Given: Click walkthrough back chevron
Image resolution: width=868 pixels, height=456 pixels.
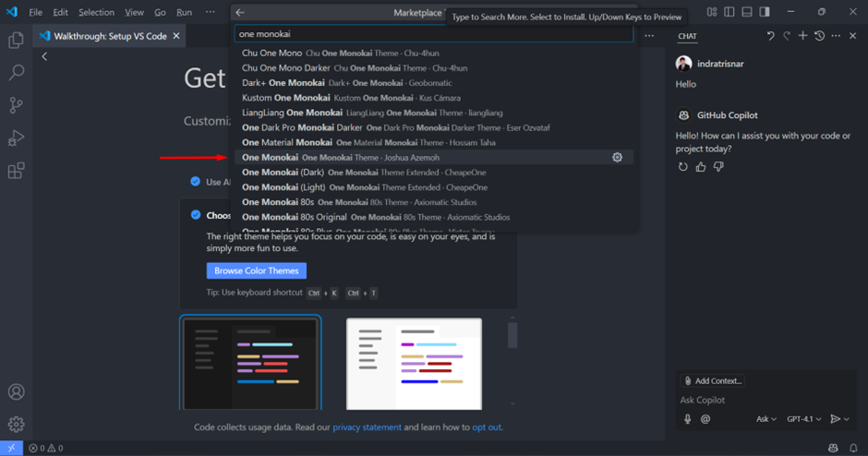Looking at the screenshot, I should click(x=44, y=56).
